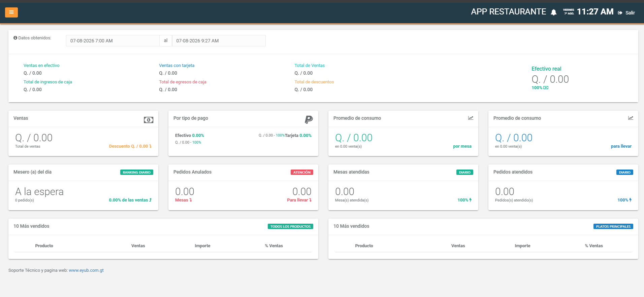Open the orange hamburger menu
The image size is (644, 297).
(x=11, y=12)
